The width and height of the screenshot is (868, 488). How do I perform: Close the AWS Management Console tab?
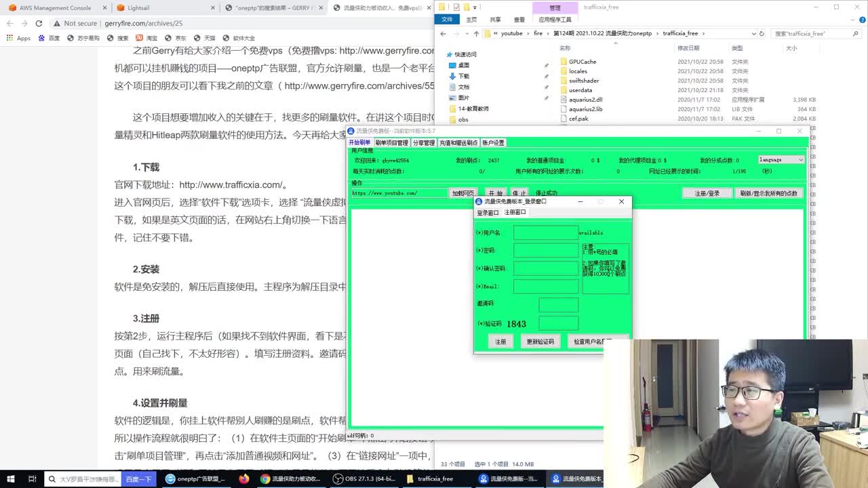click(104, 7)
